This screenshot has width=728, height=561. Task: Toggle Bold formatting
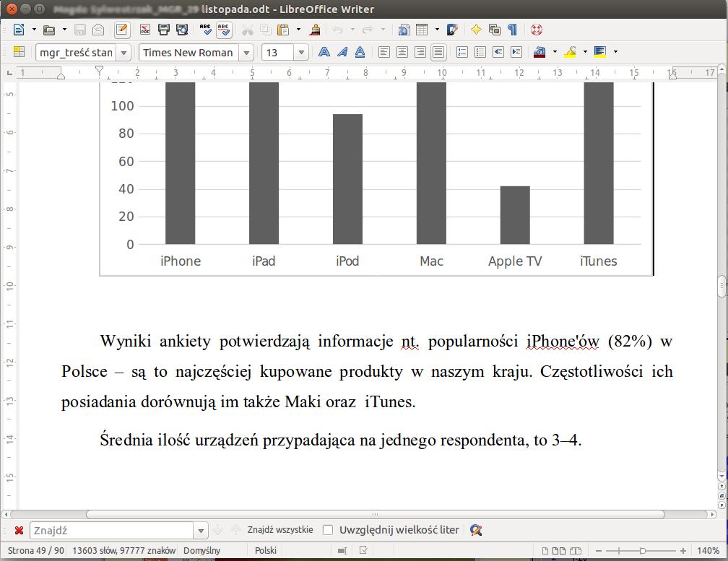click(324, 52)
